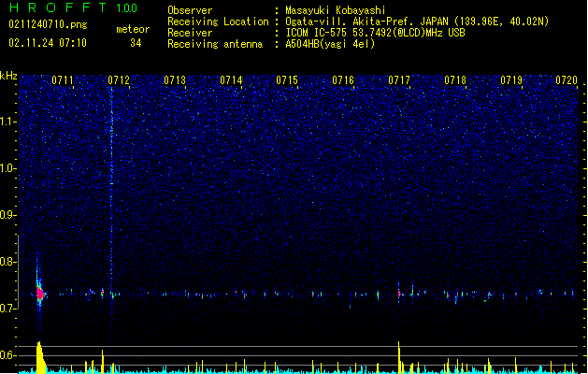Click the 0715 time marker
Screen dimensions: 588x374
point(287,80)
